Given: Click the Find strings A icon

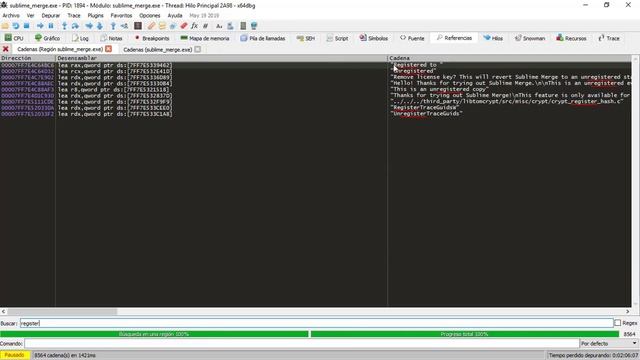Looking at the screenshot, I should 219,26.
